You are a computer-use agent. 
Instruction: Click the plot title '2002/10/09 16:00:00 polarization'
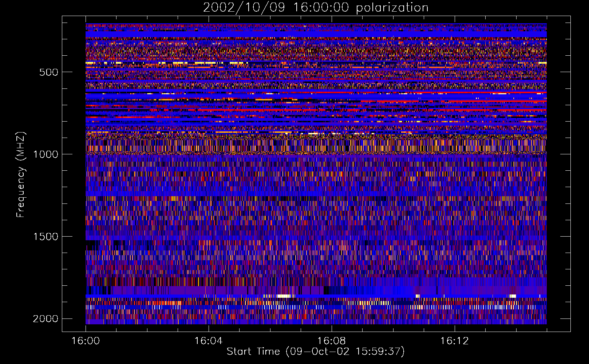[316, 8]
